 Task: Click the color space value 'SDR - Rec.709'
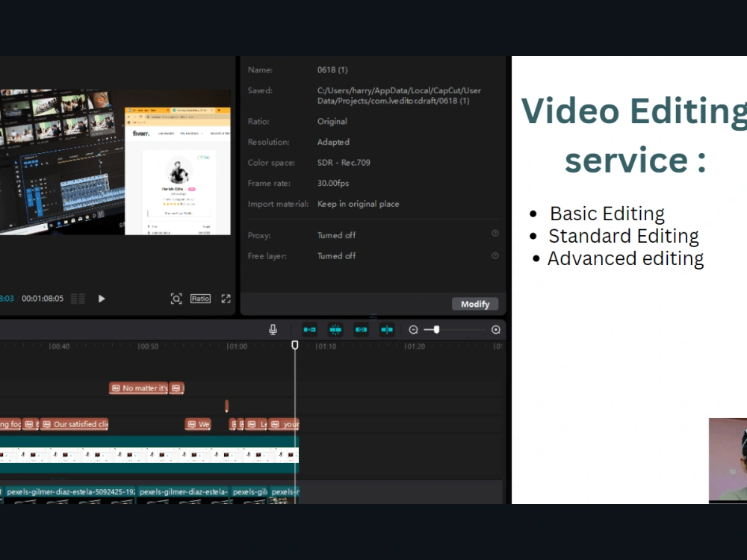tap(344, 162)
